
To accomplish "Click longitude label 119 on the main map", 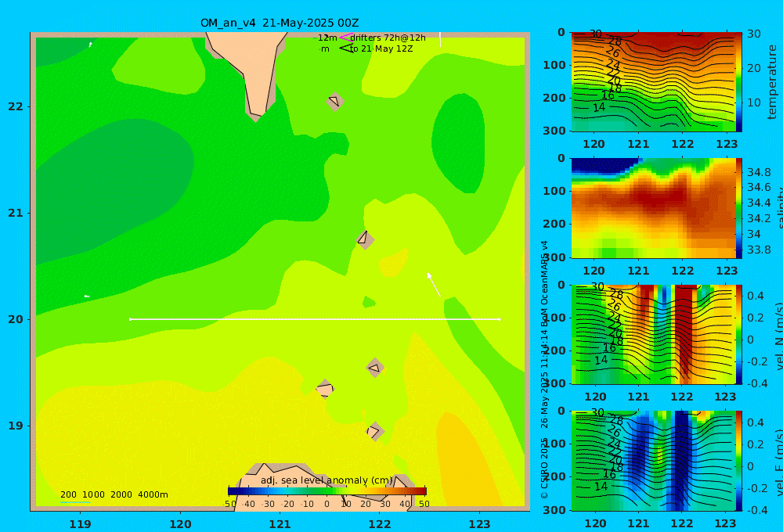I will click(x=80, y=524).
